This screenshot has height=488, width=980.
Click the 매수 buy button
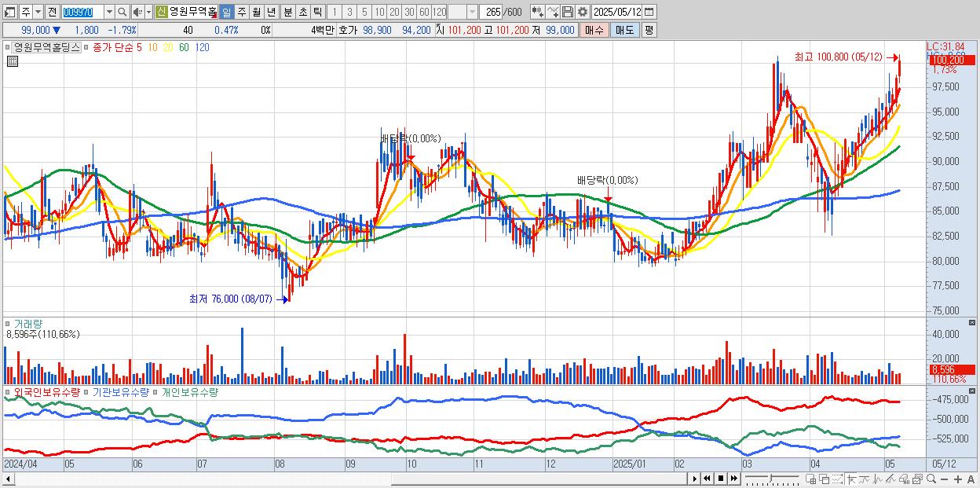(x=594, y=30)
